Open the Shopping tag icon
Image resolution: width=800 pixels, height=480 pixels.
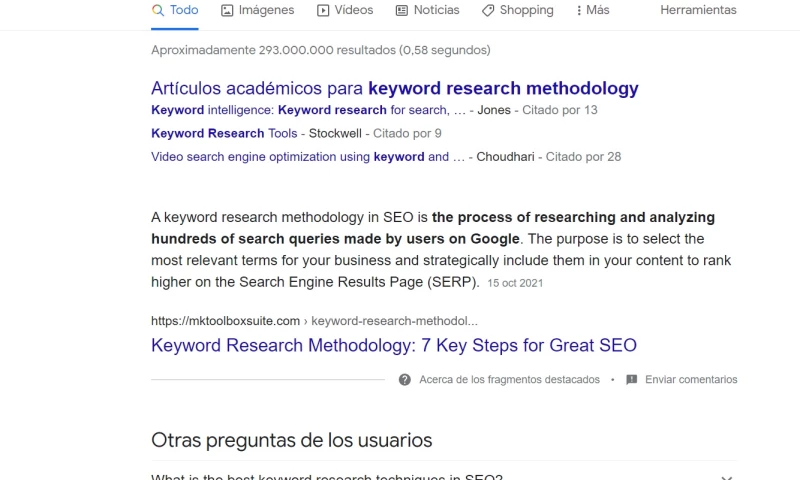pyautogui.click(x=488, y=10)
